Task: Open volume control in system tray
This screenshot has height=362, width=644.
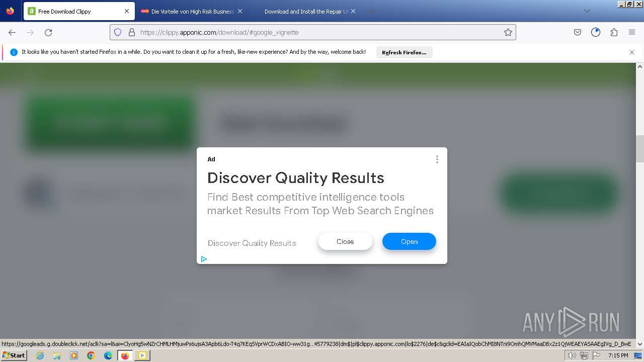Action: tap(572, 355)
